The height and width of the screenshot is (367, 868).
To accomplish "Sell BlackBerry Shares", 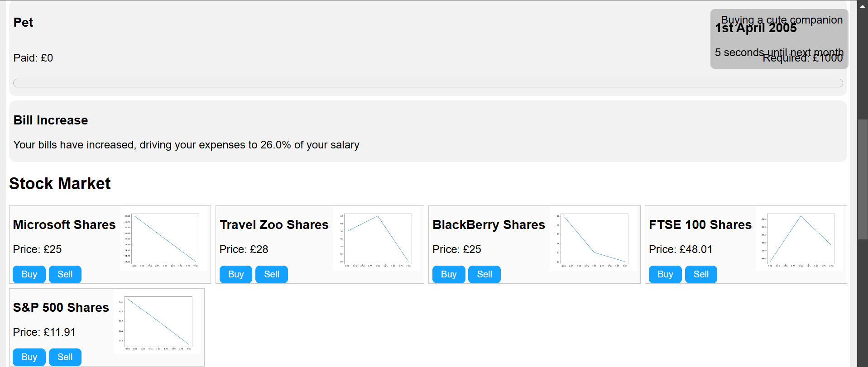I will [x=484, y=274].
